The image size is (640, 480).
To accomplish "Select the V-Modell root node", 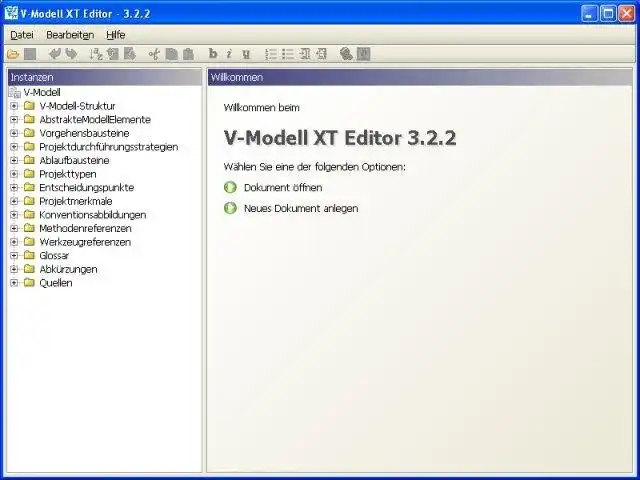I will [42, 92].
